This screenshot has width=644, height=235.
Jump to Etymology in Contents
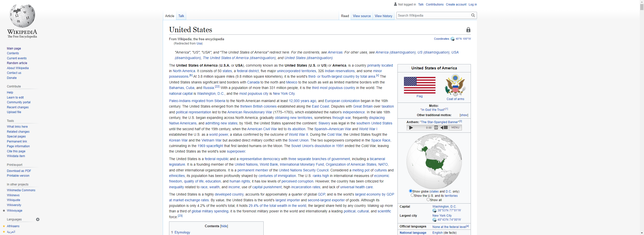[x=182, y=232]
